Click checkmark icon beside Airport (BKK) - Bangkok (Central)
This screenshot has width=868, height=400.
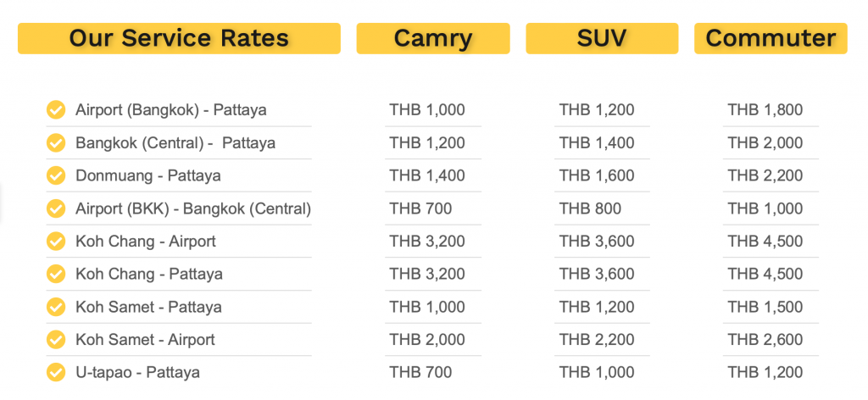pyautogui.click(x=56, y=208)
